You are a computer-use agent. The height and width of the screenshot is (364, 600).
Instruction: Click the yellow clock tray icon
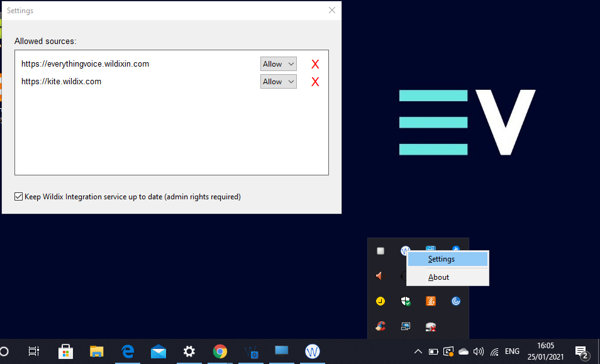(381, 301)
